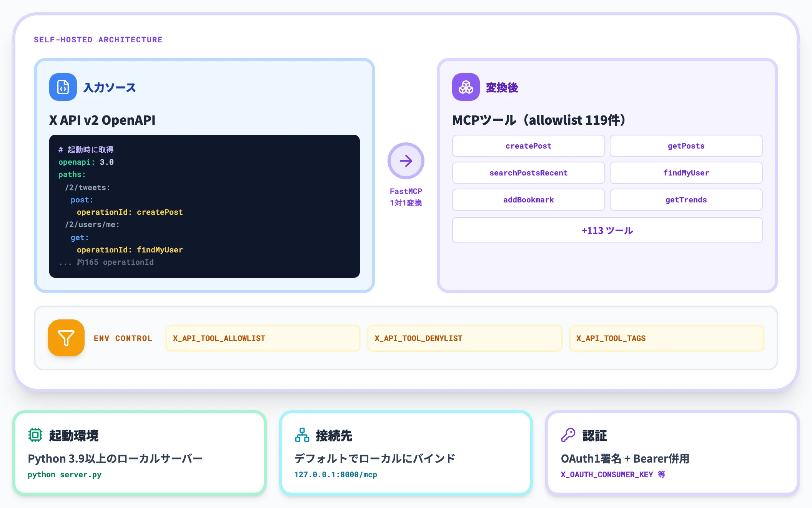Click the '/2/users/me:' code line
Viewport: 812px width, 508px height.
(92, 224)
